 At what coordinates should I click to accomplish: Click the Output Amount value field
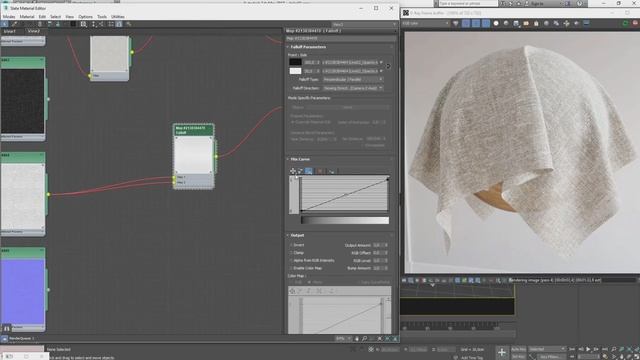point(378,245)
